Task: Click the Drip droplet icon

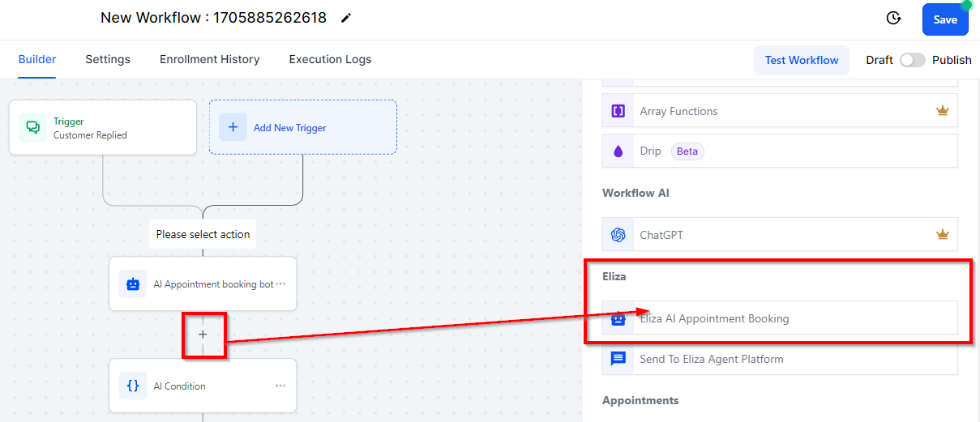Action: 618,151
